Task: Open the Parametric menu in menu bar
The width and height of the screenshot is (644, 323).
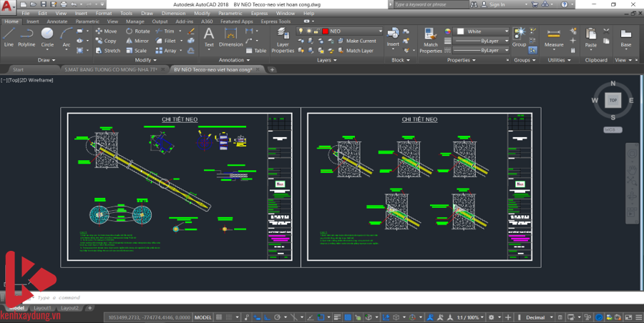Action: [230, 13]
